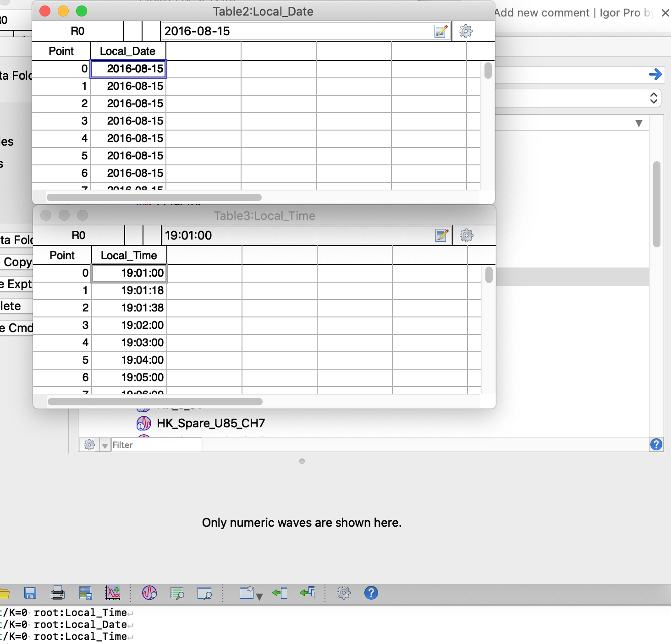671x644 pixels.
Task: Toggle edit mode on the Local_Date entry
Action: tap(441, 31)
